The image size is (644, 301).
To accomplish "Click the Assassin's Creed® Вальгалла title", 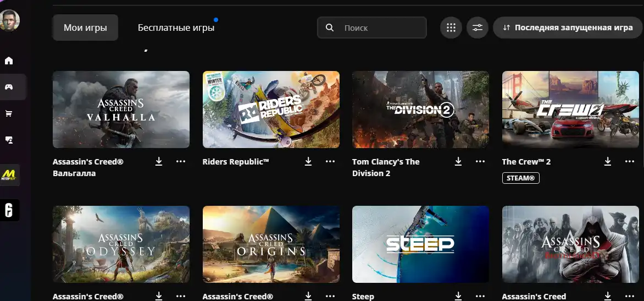I will (x=88, y=167).
